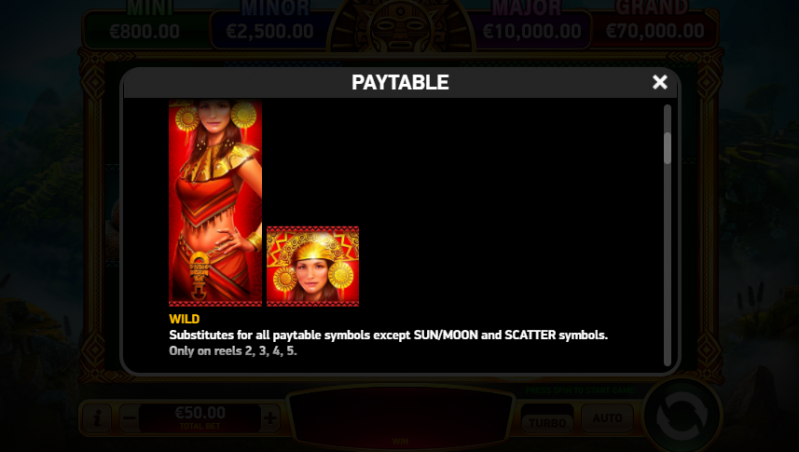The image size is (799, 452).
Task: Click the PAYTABLE title header
Action: tap(400, 83)
